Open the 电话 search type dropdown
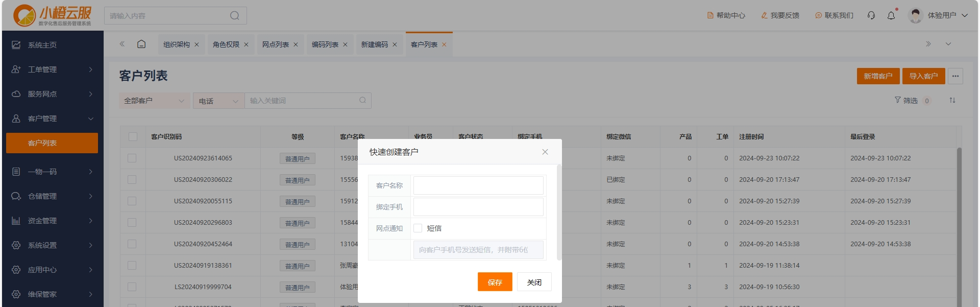Image resolution: width=980 pixels, height=307 pixels. click(x=218, y=101)
